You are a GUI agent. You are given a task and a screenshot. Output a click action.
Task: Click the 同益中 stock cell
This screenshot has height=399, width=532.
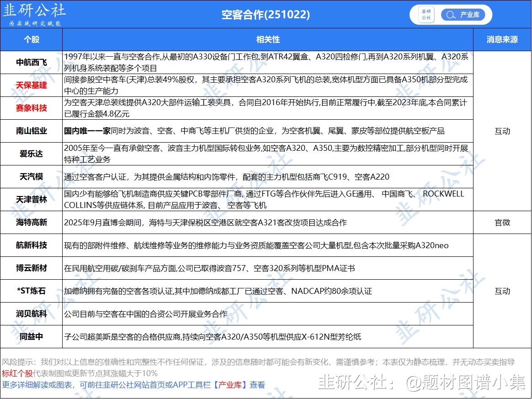coord(31,337)
